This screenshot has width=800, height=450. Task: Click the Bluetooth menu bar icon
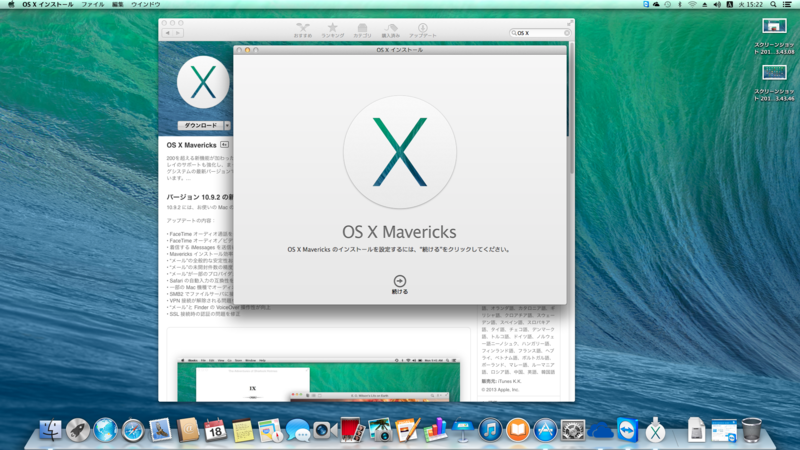coord(680,4)
